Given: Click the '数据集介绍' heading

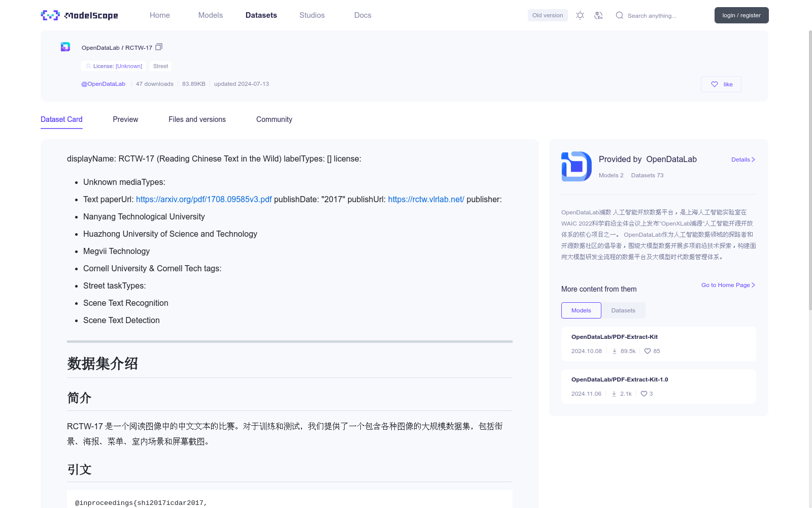Looking at the screenshot, I should pyautogui.click(x=103, y=364).
